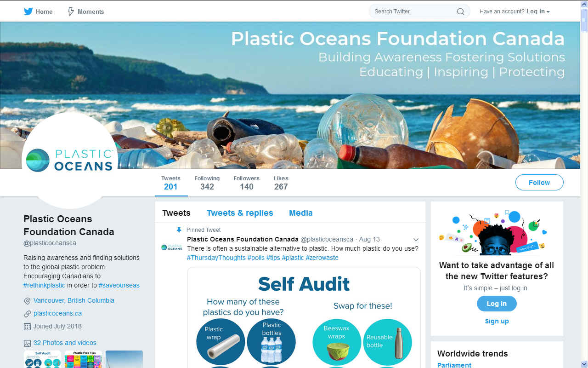Expand the Log in dropdown caret
Viewport: 588px width, 368px height.
548,12
